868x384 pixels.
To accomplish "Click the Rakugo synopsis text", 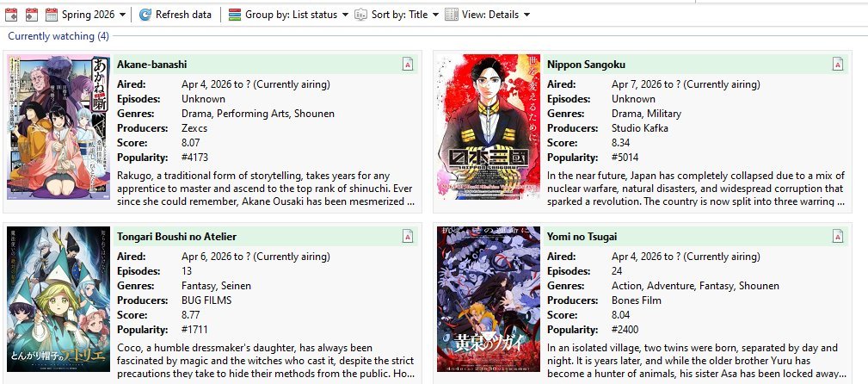I will [x=266, y=189].
